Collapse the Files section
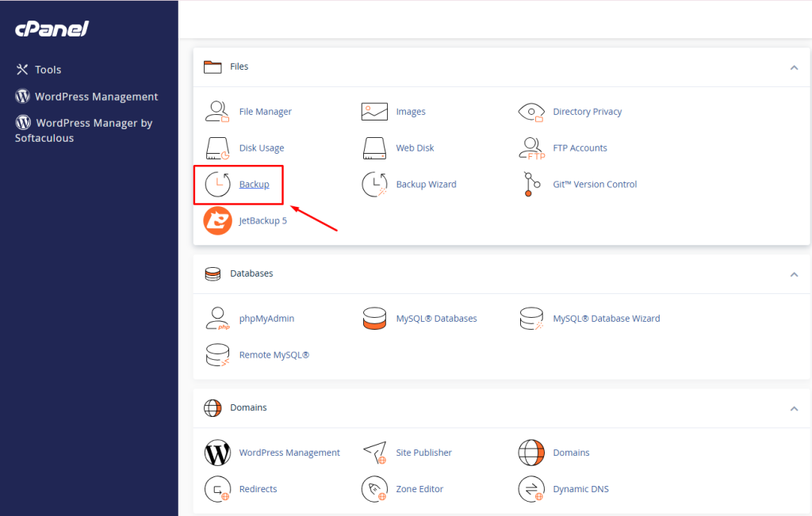 pyautogui.click(x=794, y=67)
